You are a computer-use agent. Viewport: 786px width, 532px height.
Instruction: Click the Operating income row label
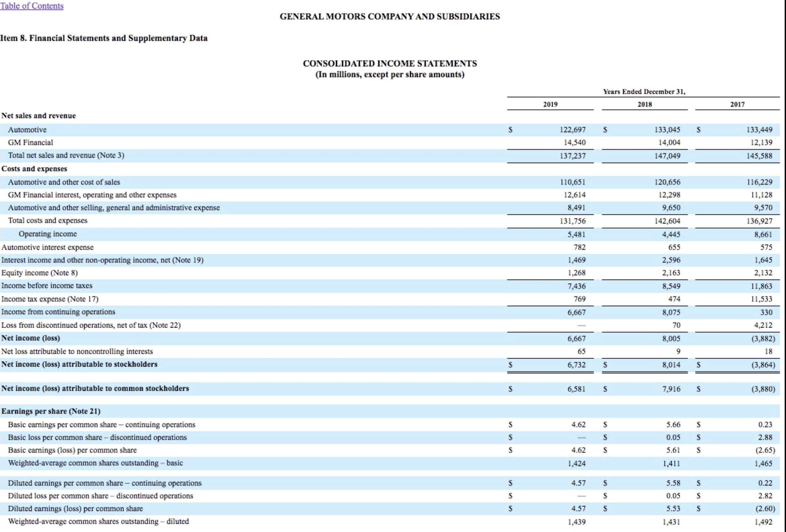(47, 234)
